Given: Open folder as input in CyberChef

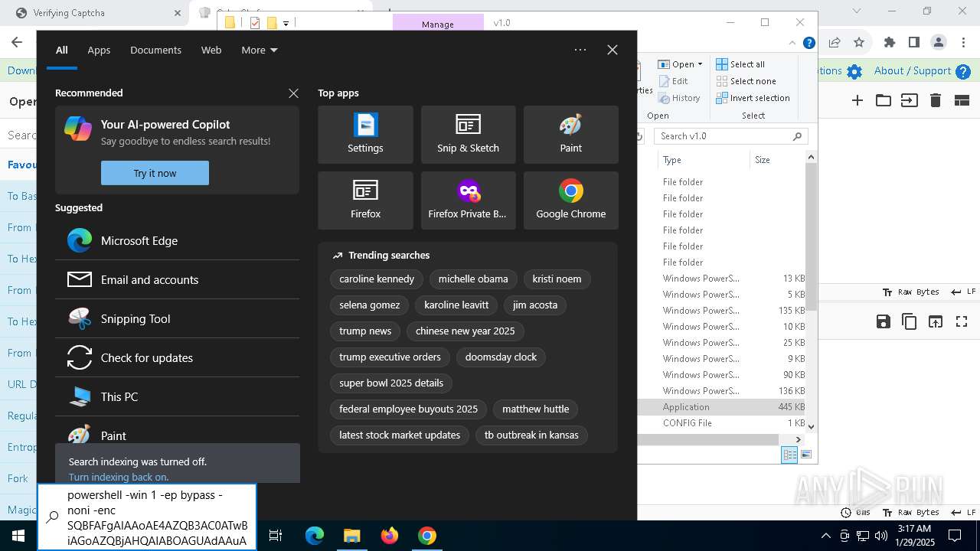Looking at the screenshot, I should [x=884, y=100].
